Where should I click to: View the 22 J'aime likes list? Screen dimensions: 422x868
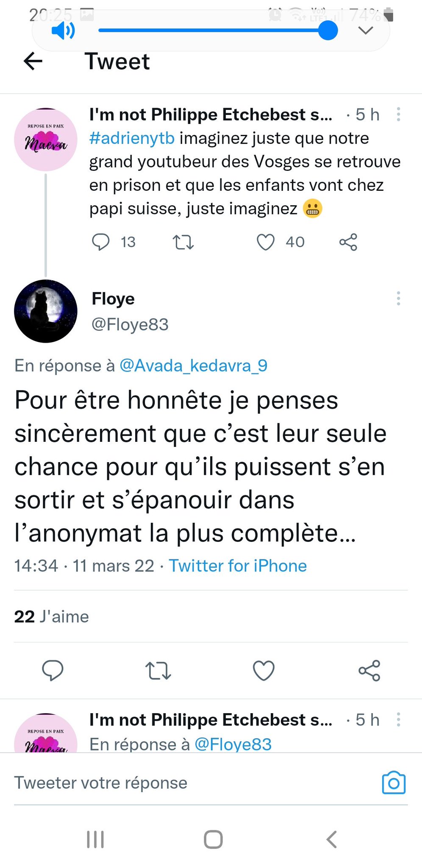click(52, 617)
